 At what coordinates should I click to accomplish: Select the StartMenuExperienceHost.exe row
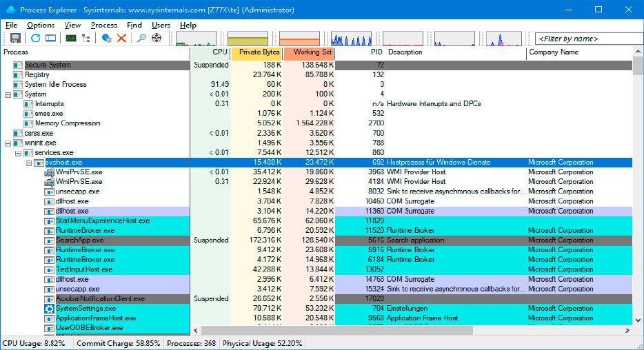316,220
